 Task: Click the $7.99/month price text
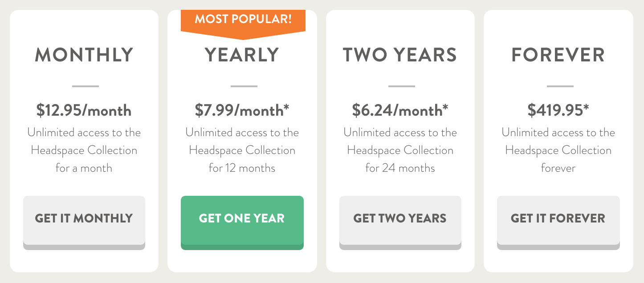(242, 110)
